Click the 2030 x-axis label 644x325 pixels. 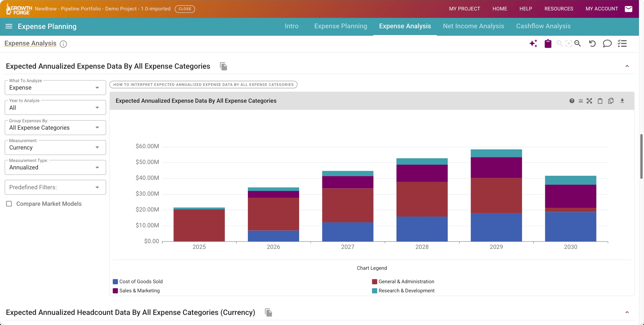(571, 247)
